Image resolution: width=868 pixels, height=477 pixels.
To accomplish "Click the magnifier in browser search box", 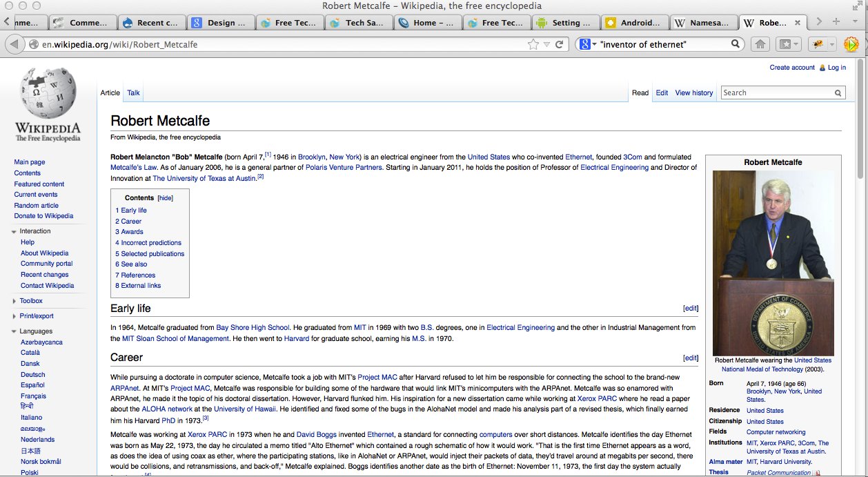I will (x=736, y=44).
